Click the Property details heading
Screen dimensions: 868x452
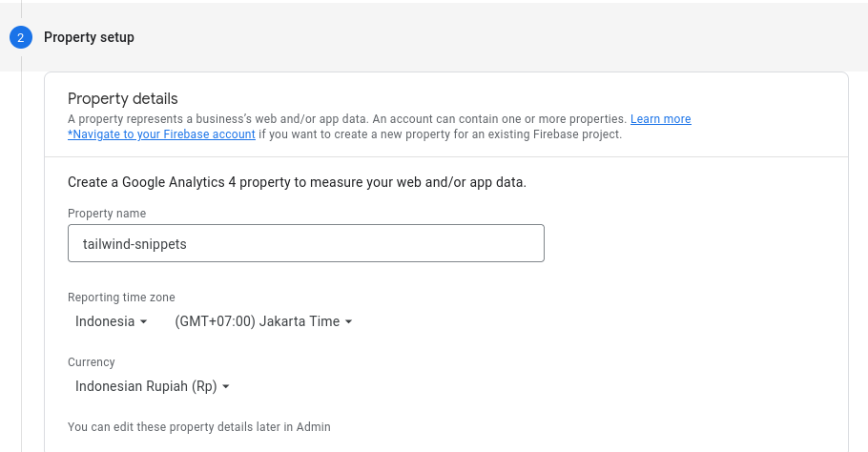point(123,98)
